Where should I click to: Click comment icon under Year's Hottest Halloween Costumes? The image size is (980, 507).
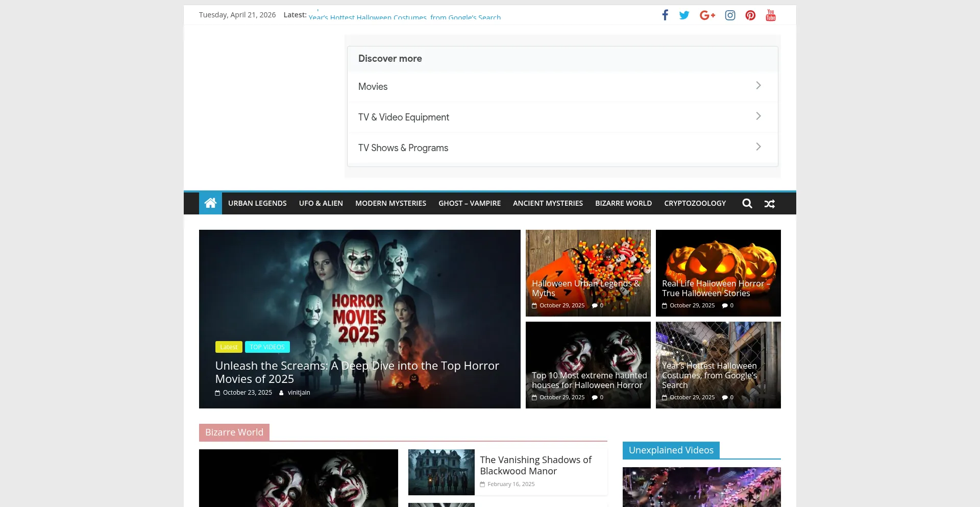pyautogui.click(x=725, y=397)
